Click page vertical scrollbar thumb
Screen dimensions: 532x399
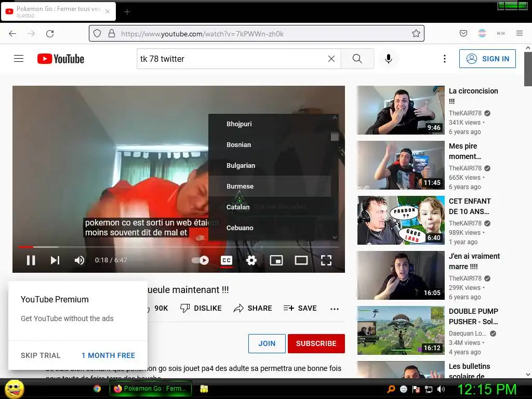[x=528, y=69]
